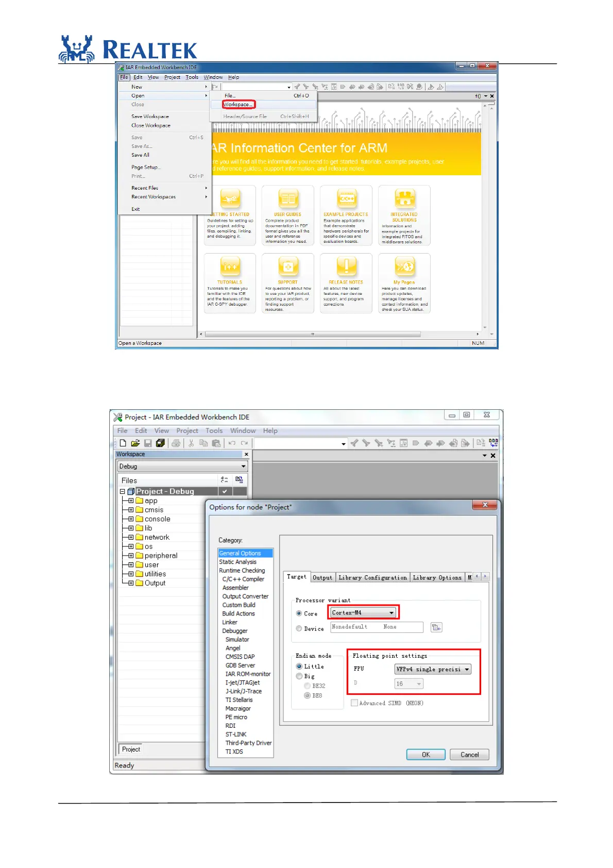Click the Go To icon in Project window toolbar

403,443
